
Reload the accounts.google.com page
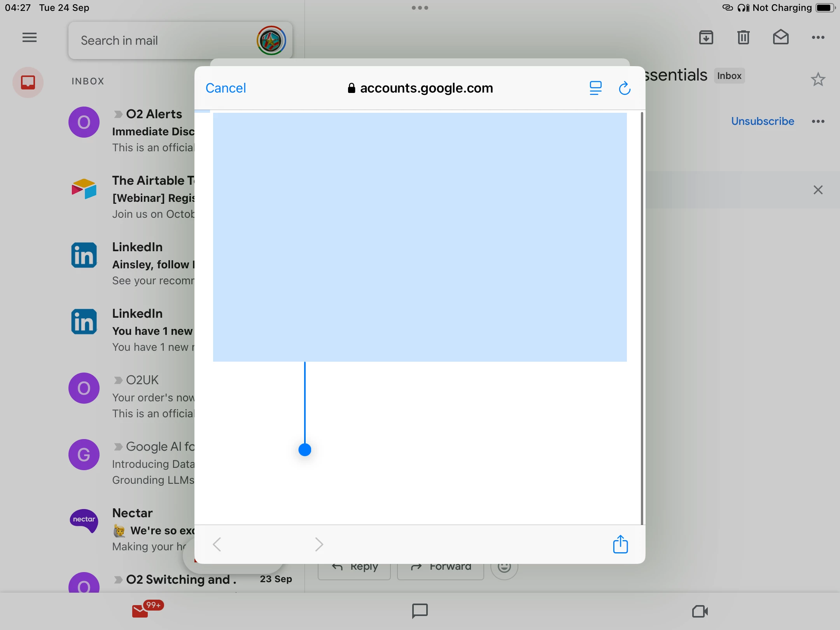(x=625, y=88)
